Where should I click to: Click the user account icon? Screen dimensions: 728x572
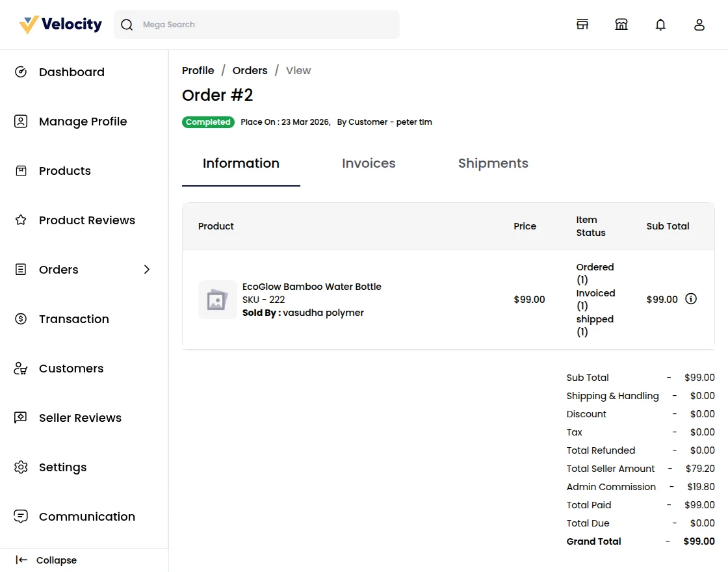pos(699,25)
